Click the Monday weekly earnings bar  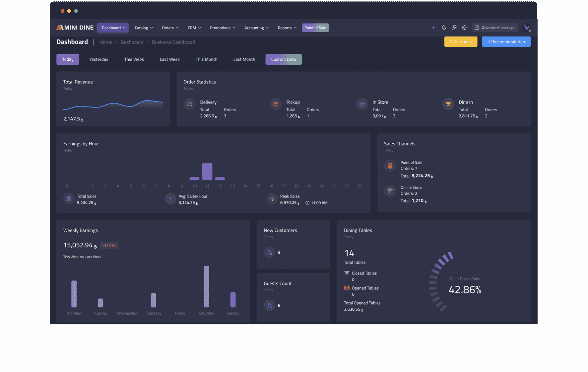pos(74,294)
